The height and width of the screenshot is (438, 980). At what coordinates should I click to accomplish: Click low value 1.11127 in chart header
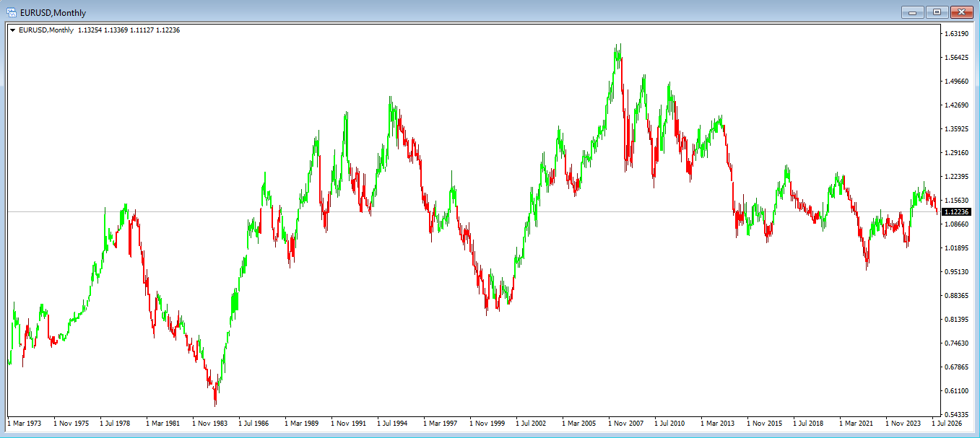(142, 30)
